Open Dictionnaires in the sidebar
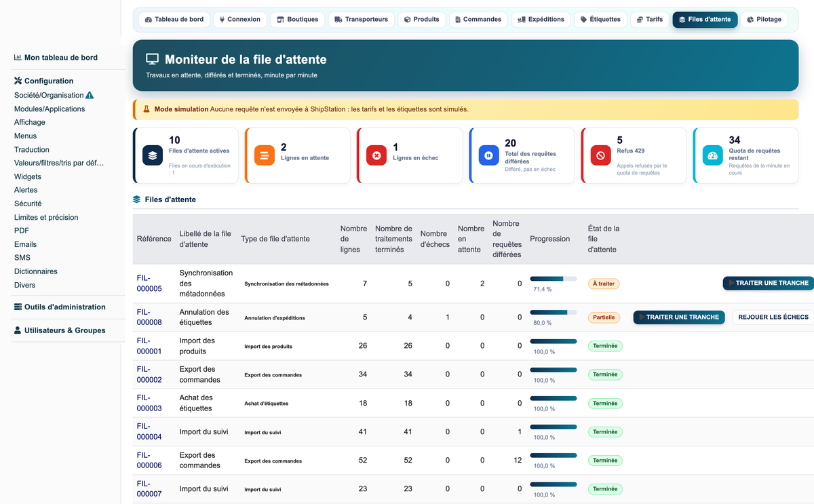This screenshot has height=504, width=814. tap(36, 271)
